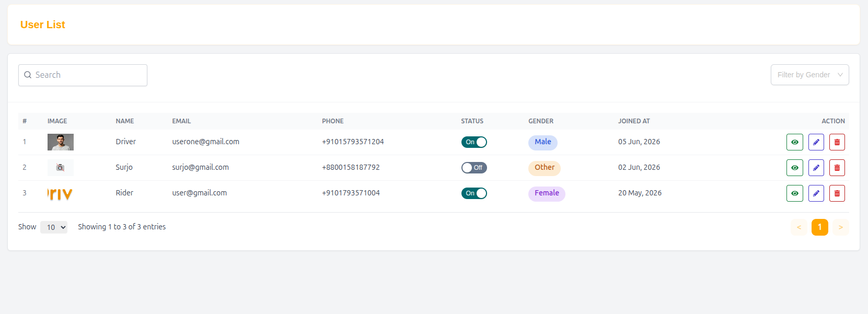Delete user Rider with trash icon
The image size is (868, 314).
point(837,193)
